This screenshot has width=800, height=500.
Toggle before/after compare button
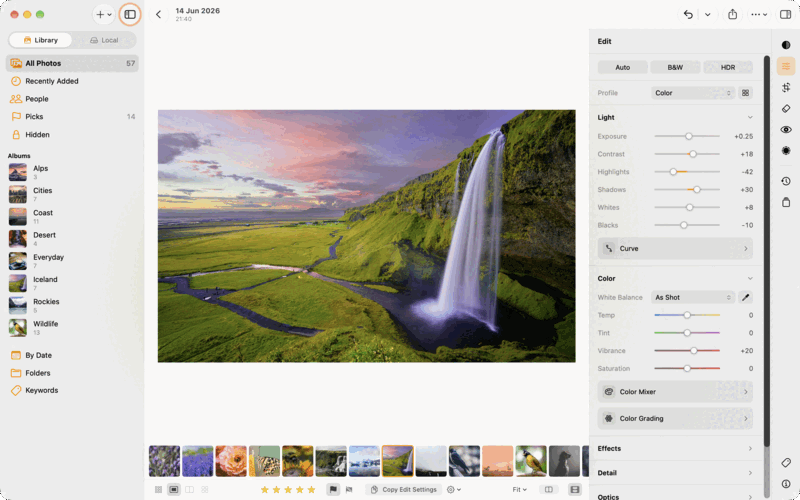point(548,490)
